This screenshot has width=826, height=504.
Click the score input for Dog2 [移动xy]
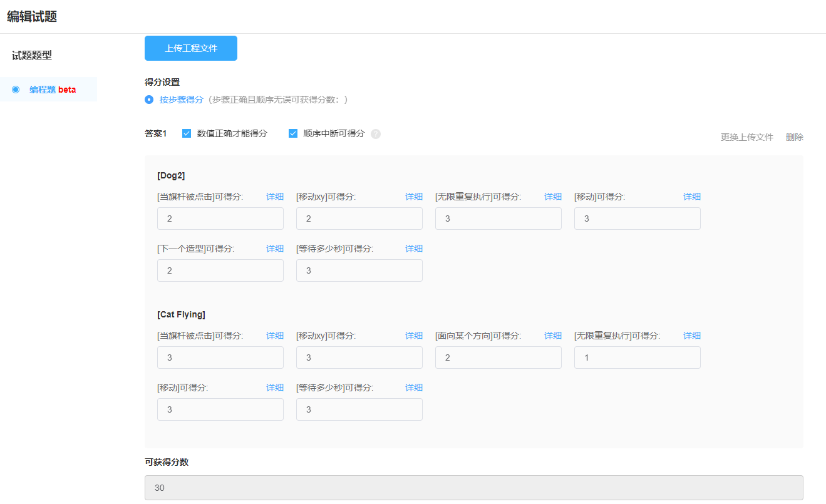pyautogui.click(x=359, y=219)
